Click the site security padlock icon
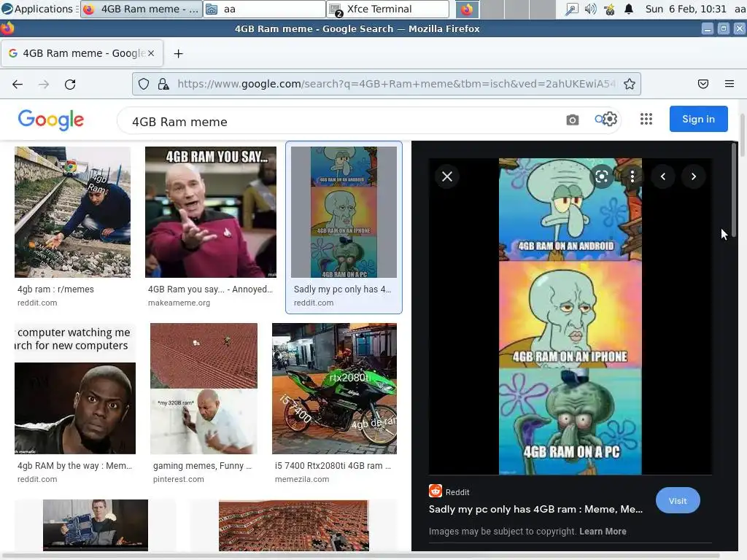 163,85
